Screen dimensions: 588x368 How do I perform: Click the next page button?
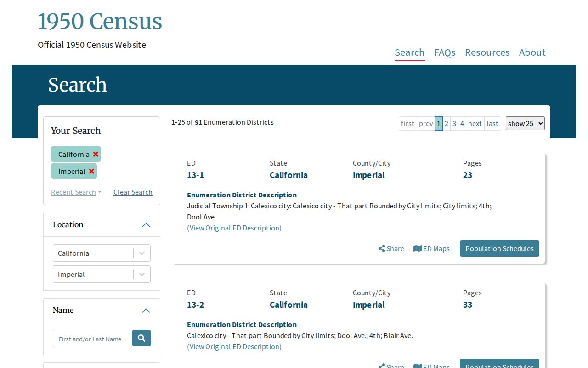[x=475, y=123]
